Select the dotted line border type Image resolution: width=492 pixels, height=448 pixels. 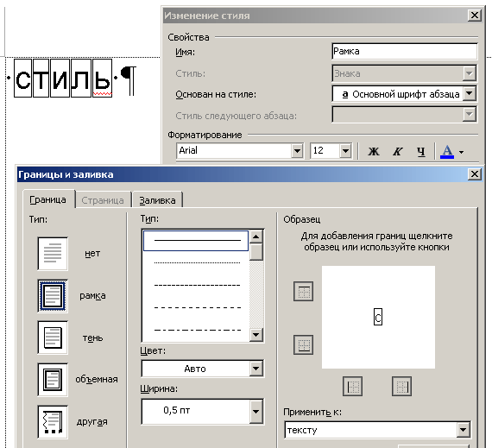[197, 262]
